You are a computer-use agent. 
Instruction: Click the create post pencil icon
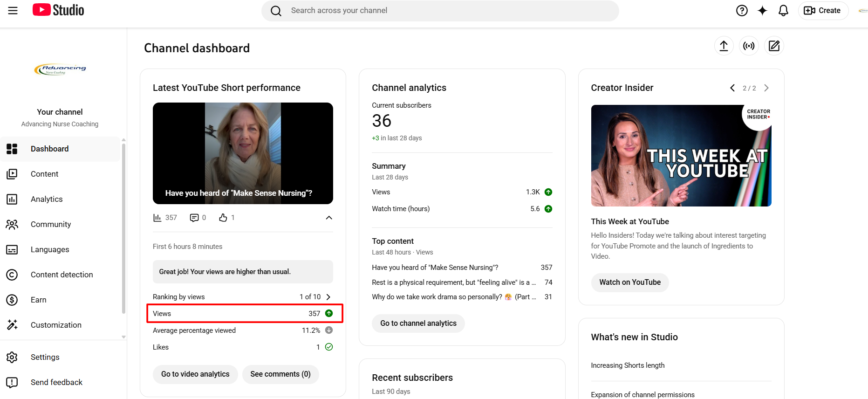click(774, 46)
